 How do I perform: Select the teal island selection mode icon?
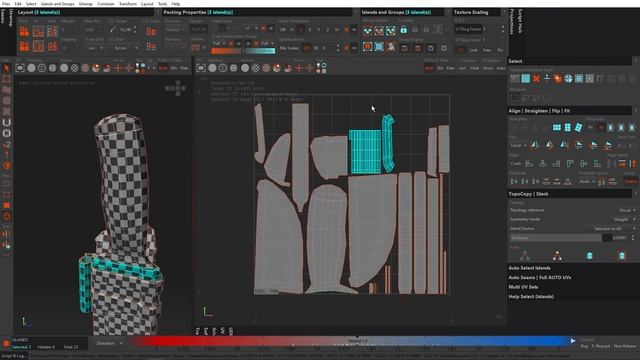coord(526,78)
